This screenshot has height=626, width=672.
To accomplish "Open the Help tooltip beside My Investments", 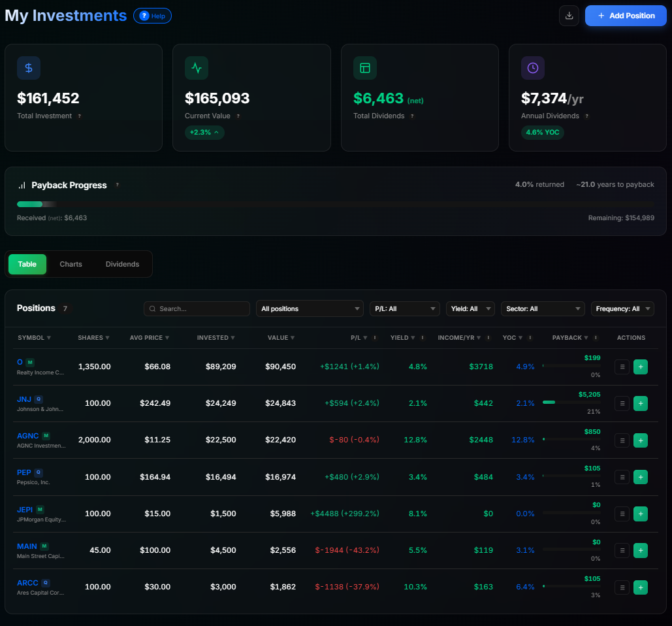I will 152,16.
